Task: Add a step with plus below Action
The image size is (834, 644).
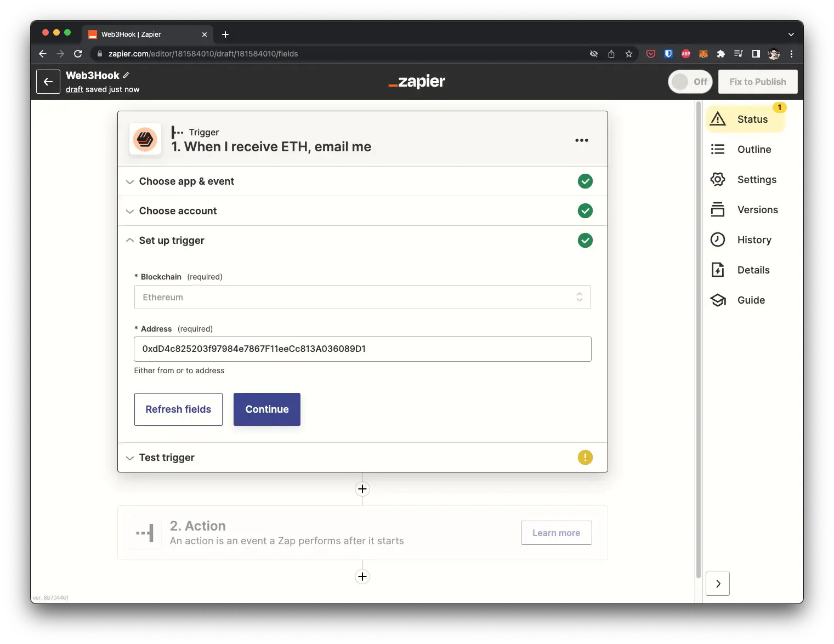Action: coord(362,577)
